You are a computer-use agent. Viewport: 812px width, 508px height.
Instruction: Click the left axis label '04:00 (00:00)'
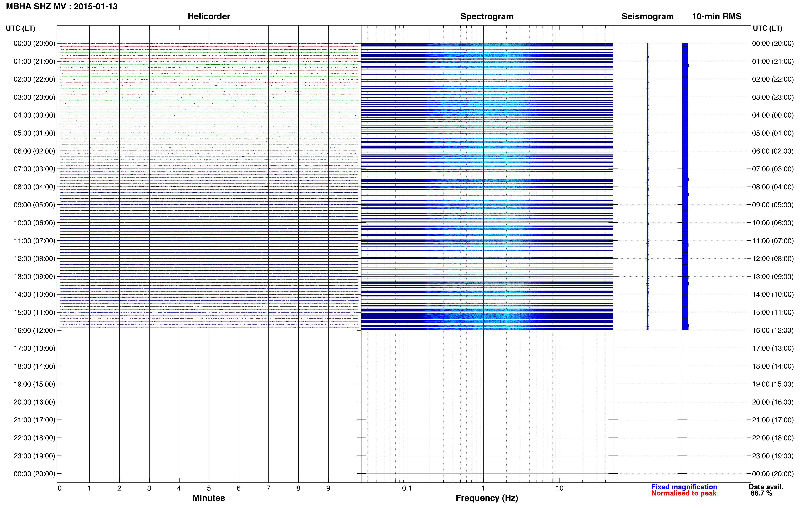pyautogui.click(x=34, y=115)
